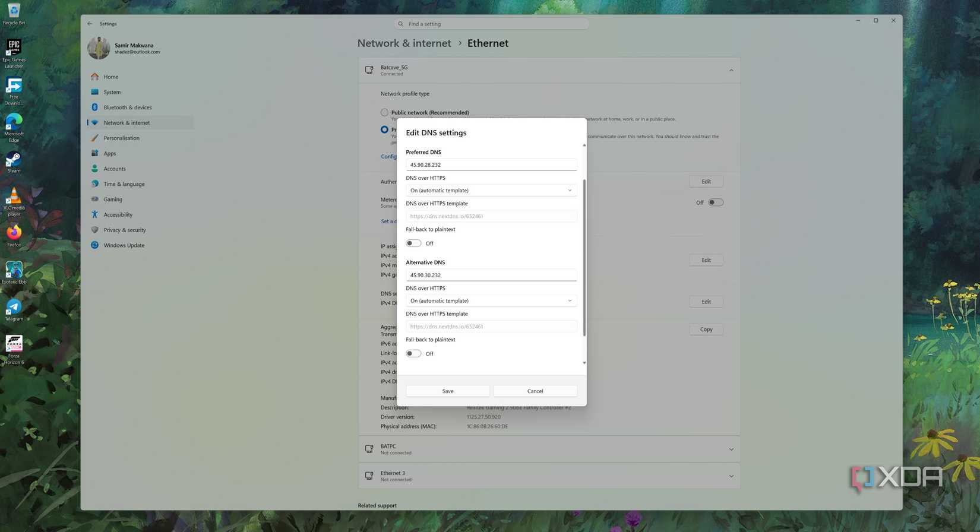Open Personalisation settings
Screen dimensions: 980x532
pyautogui.click(x=140, y=138)
